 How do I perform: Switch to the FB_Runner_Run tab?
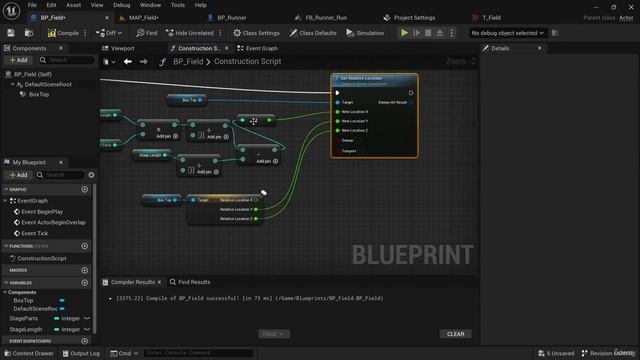coord(326,18)
